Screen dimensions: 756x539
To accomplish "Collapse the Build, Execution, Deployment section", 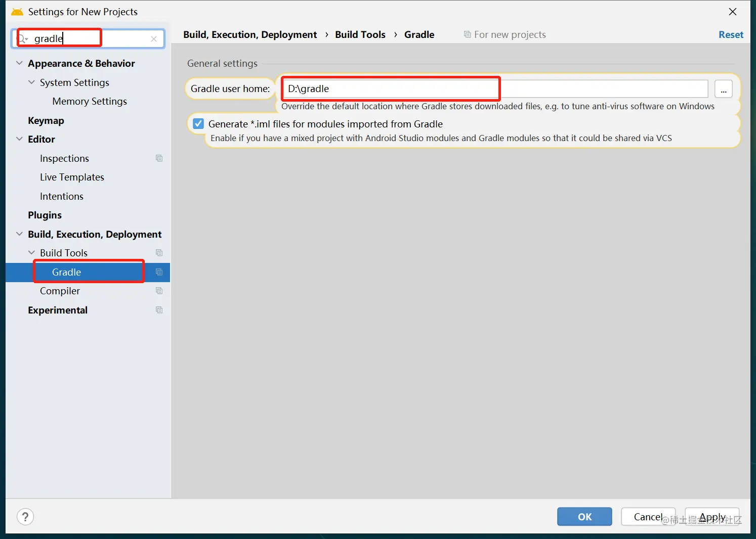I will [19, 234].
